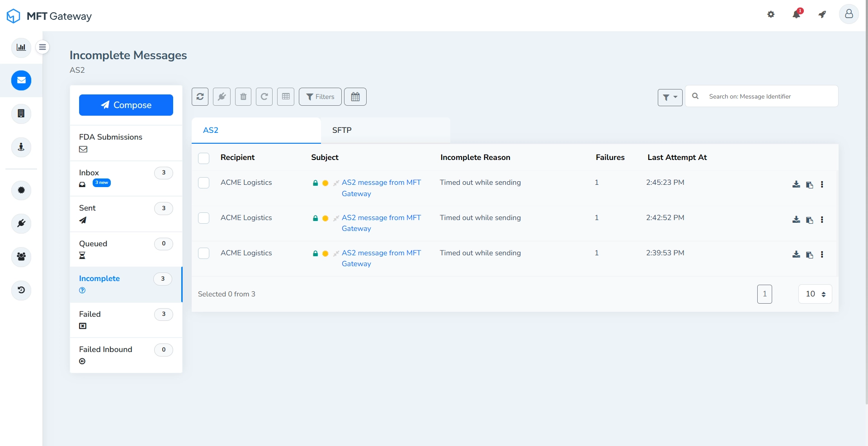Click the Incomplete help question icon
Viewport: 868px width, 446px height.
82,291
